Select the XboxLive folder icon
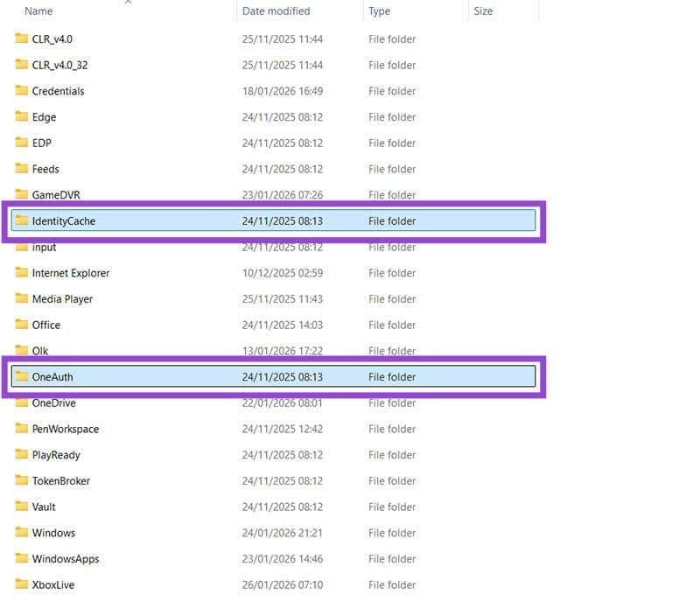This screenshot has width=700, height=616. click(x=22, y=584)
